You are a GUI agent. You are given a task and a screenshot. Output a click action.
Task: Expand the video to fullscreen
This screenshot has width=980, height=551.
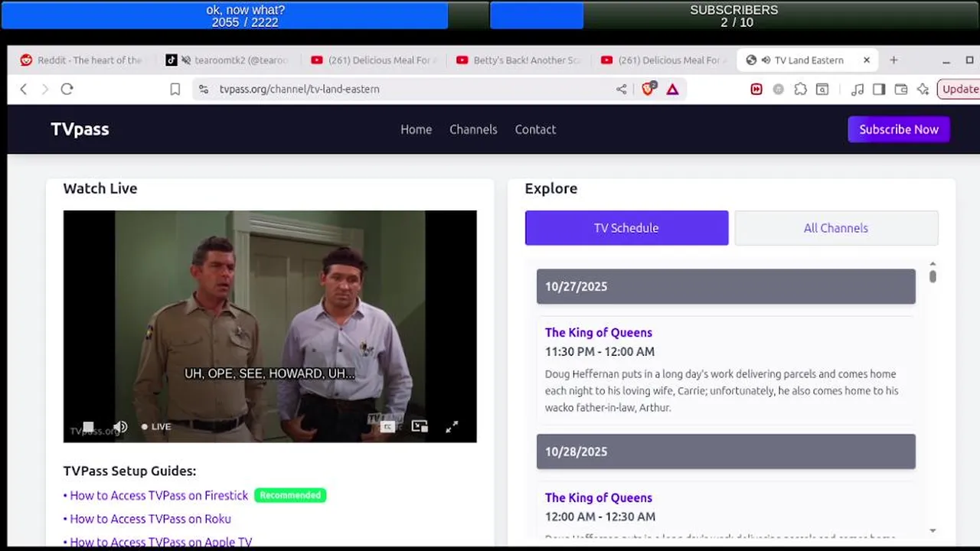[x=452, y=427]
